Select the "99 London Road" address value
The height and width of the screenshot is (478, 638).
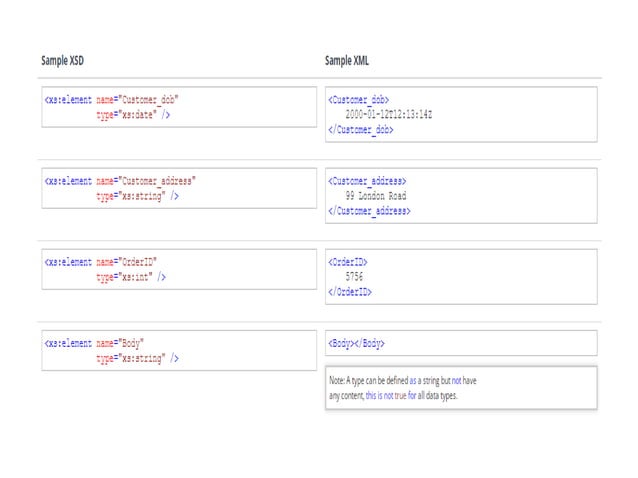pyautogui.click(x=376, y=196)
